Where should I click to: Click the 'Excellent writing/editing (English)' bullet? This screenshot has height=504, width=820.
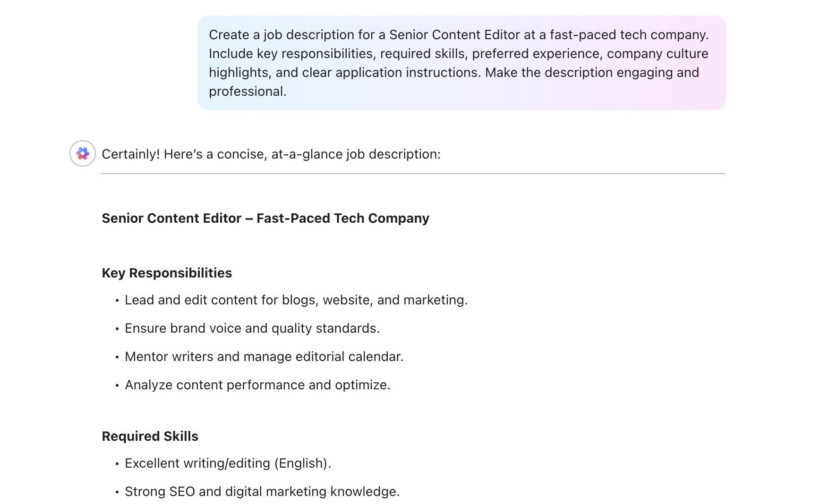[x=228, y=463]
